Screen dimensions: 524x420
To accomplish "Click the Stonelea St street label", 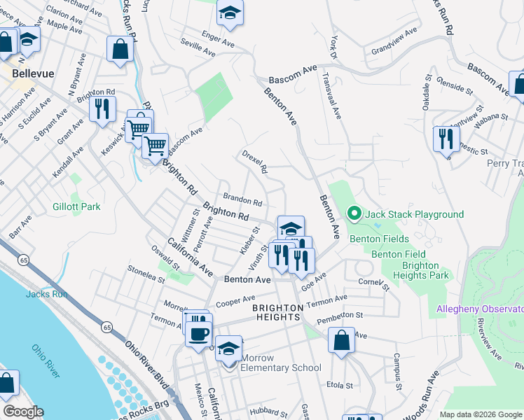I will click(x=146, y=275).
